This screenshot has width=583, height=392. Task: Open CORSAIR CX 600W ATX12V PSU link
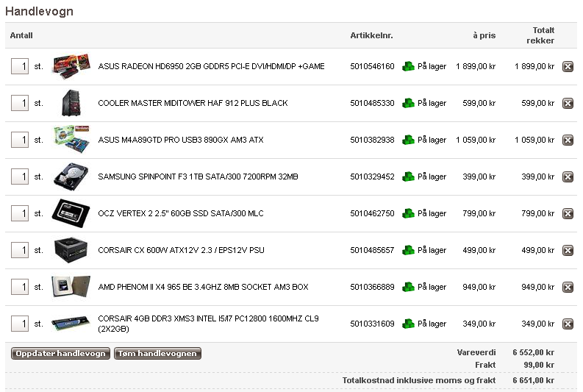[x=181, y=250]
